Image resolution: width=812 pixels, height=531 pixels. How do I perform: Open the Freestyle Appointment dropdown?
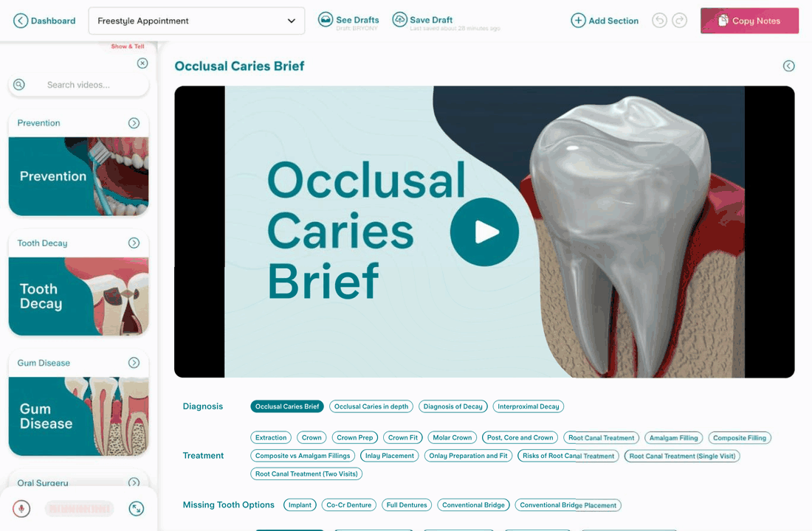[197, 21]
